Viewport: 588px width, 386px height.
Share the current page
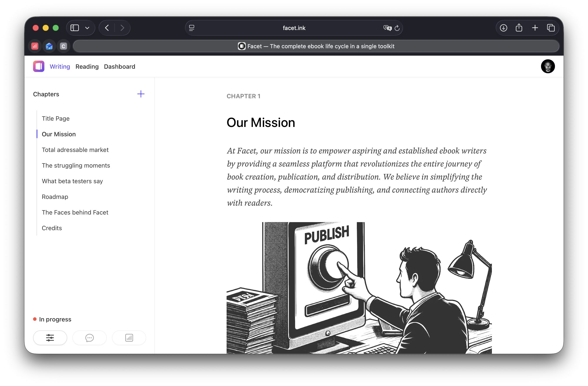point(519,28)
